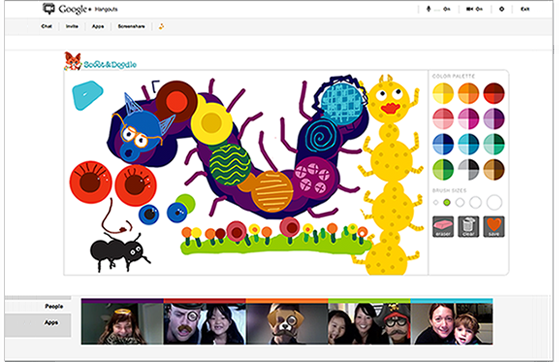Save the drawing with the heart icon
This screenshot has height=362, width=559.
[494, 226]
